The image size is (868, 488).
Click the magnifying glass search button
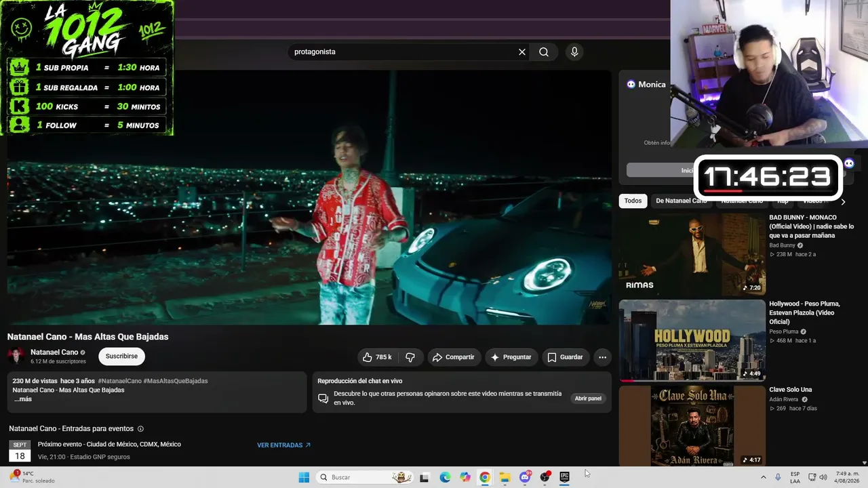(544, 52)
